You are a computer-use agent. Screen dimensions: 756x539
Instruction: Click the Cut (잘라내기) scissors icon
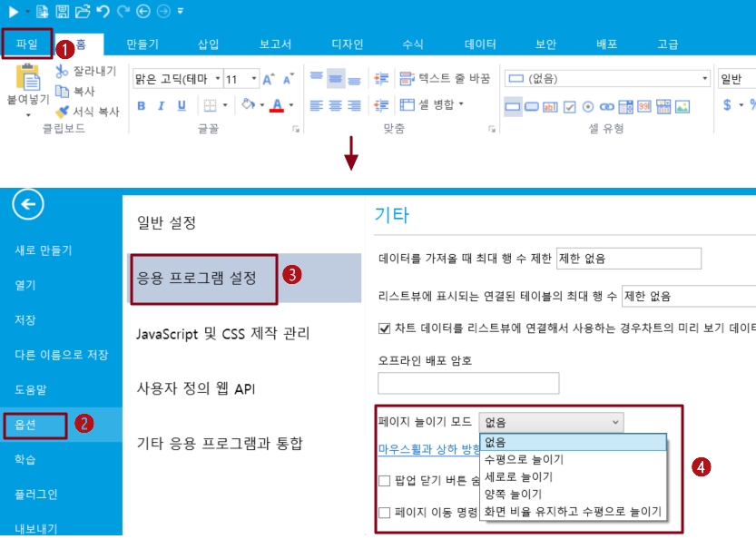(62, 72)
